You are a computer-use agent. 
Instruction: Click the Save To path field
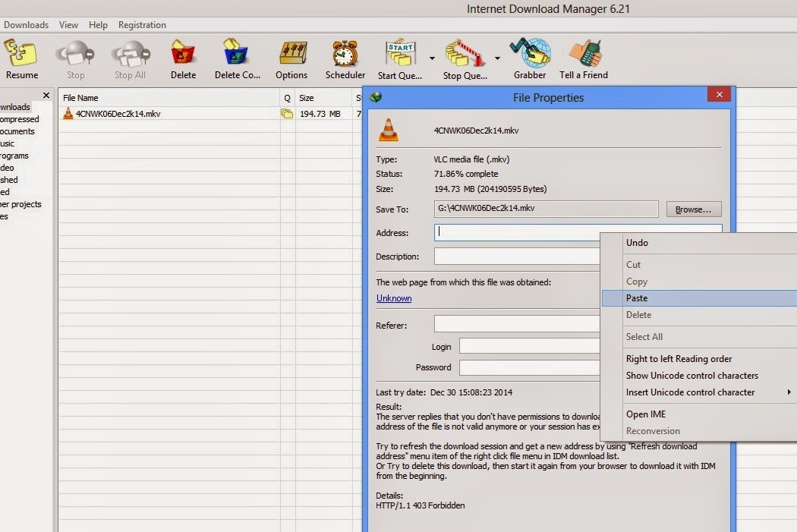point(546,209)
